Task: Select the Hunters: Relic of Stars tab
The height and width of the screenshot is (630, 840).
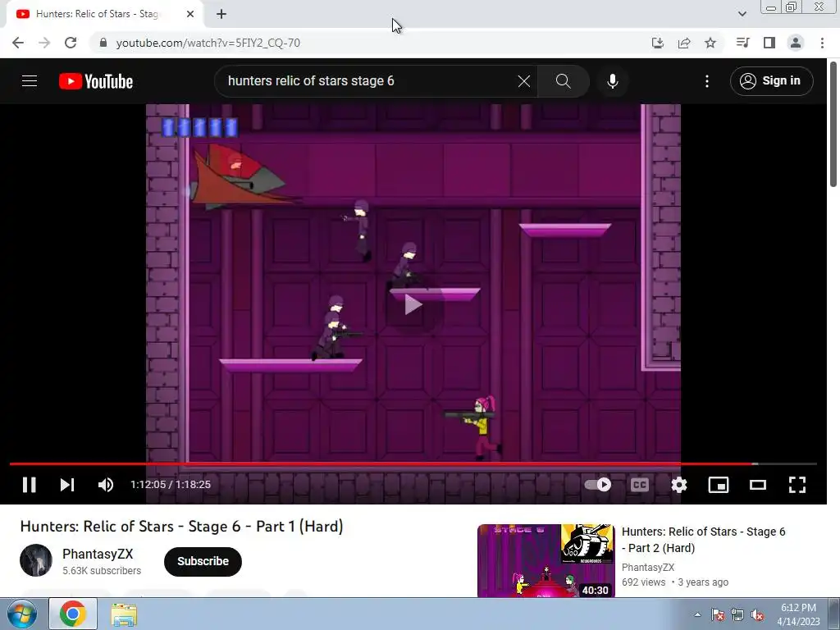Action: [x=98, y=14]
